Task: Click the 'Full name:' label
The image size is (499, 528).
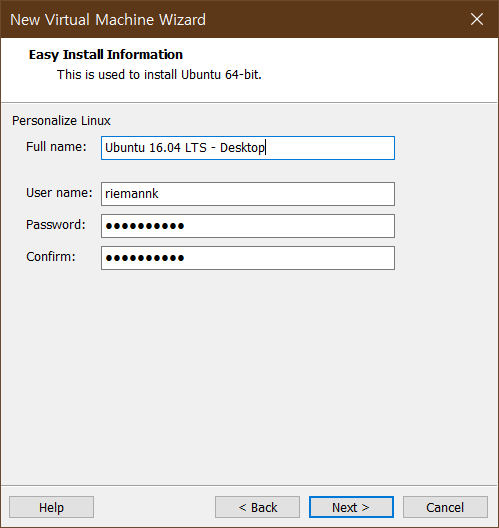Action: (56, 147)
